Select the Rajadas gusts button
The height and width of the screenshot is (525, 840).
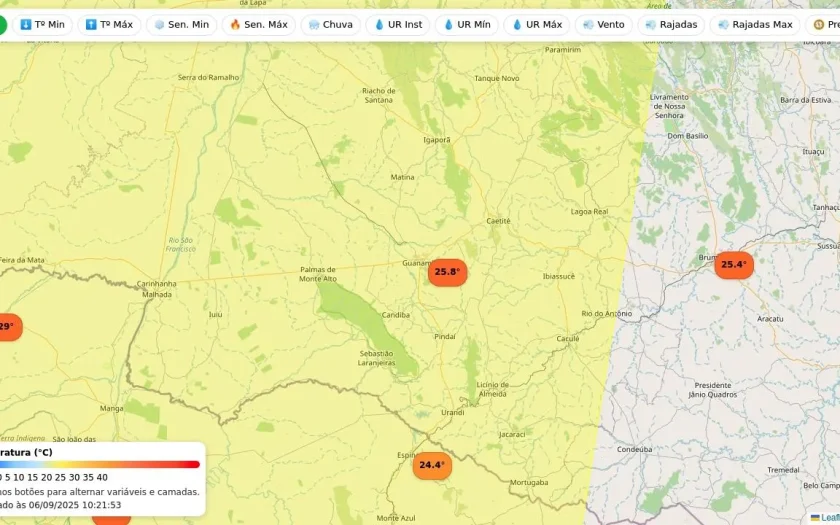671,25
